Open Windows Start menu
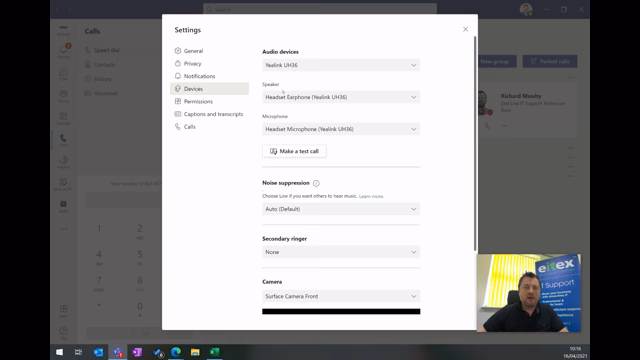This screenshot has width=640, height=360. (x=60, y=352)
